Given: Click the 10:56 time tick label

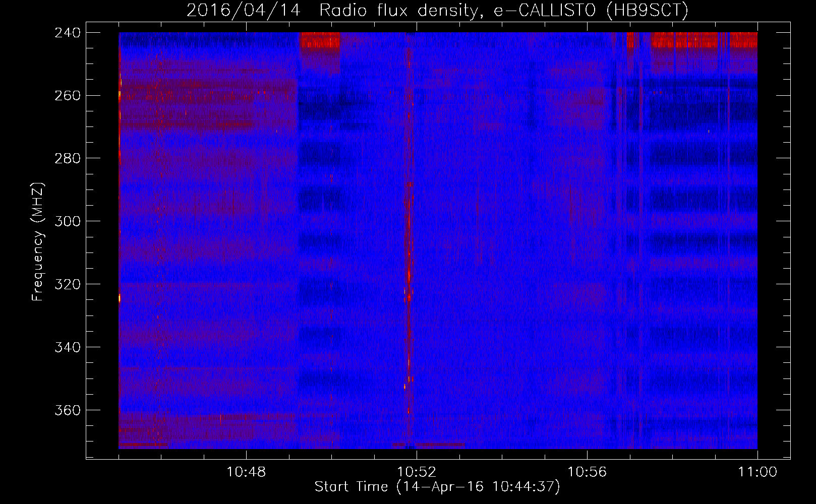Looking at the screenshot, I should point(587,472).
